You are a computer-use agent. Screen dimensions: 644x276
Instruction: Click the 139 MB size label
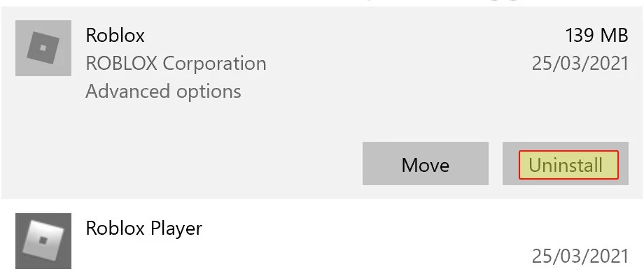[x=596, y=36]
